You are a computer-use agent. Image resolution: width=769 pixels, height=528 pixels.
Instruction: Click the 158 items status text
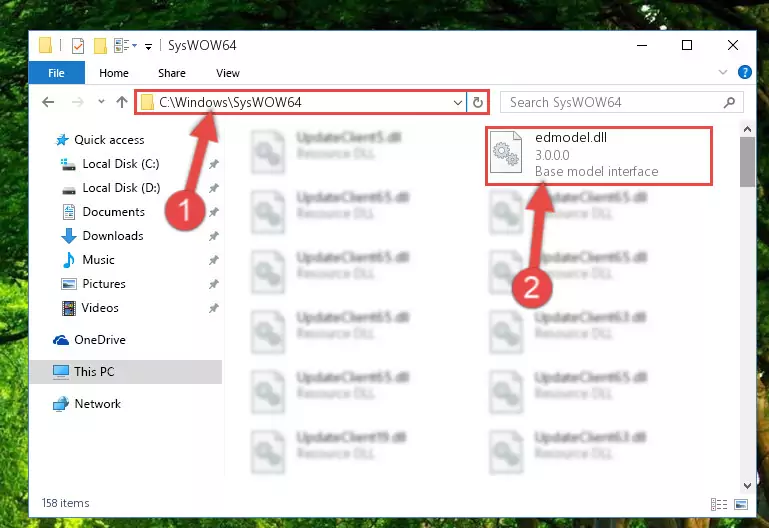click(x=66, y=503)
